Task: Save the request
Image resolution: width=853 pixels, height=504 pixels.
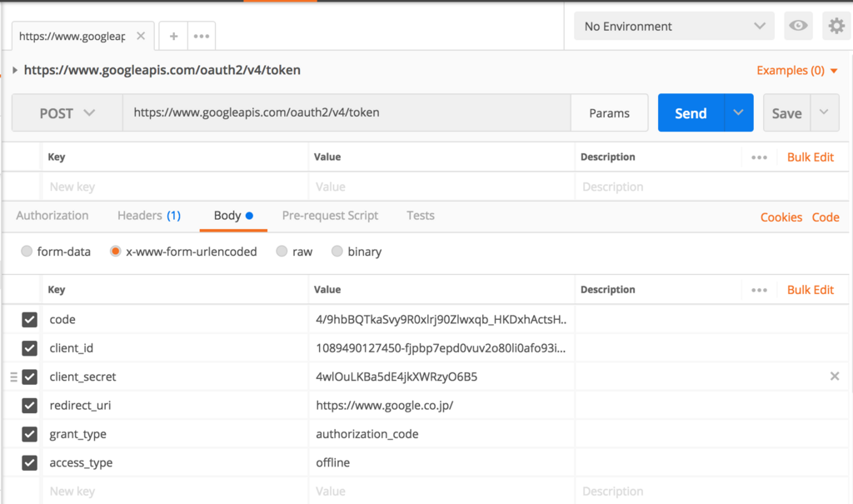Action: (x=786, y=112)
